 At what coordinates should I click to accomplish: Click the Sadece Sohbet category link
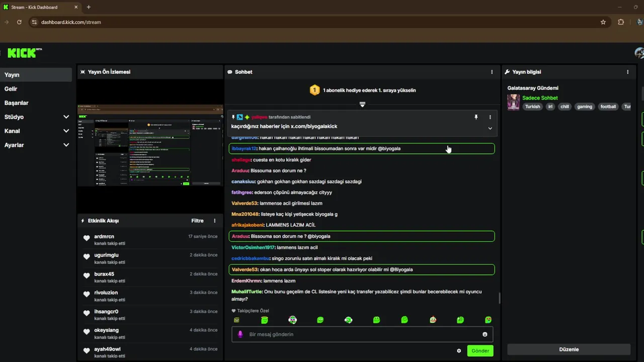[540, 98]
